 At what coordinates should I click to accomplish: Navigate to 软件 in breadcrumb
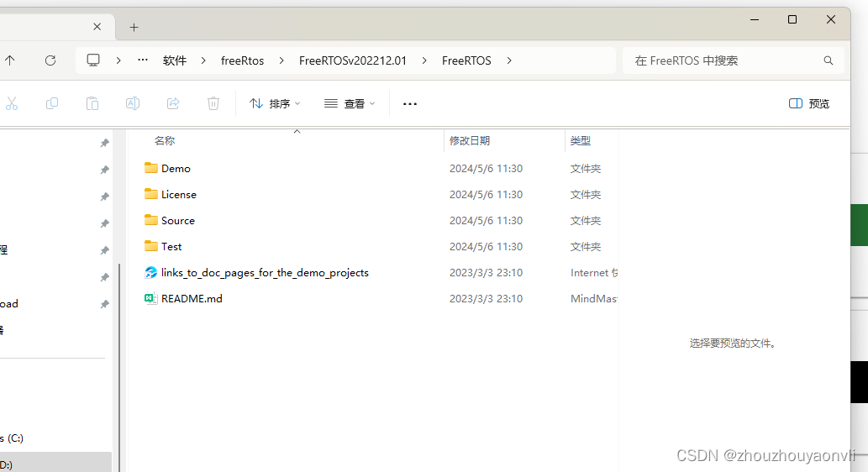[x=175, y=60]
